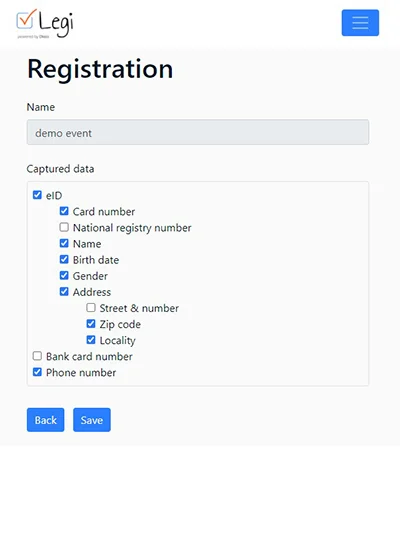Enable National registry number checkbox

click(64, 227)
